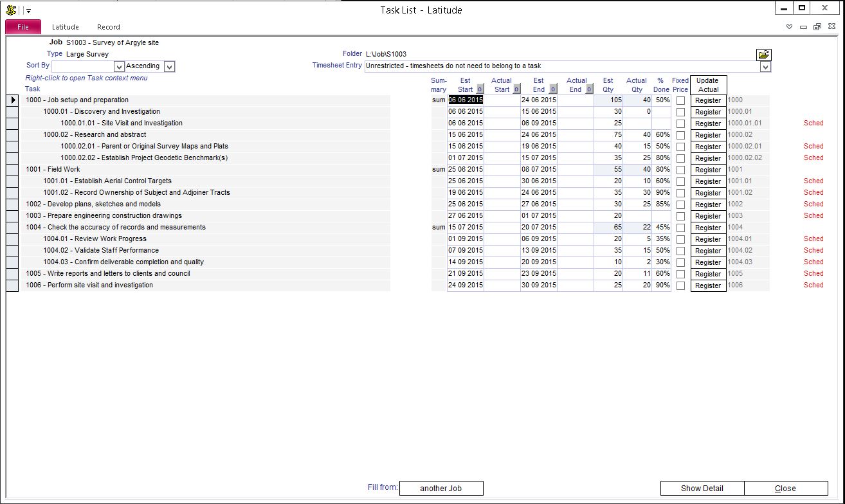Image resolution: width=845 pixels, height=504 pixels.
Task: Click the small button beside Actual Start
Action: (516, 89)
